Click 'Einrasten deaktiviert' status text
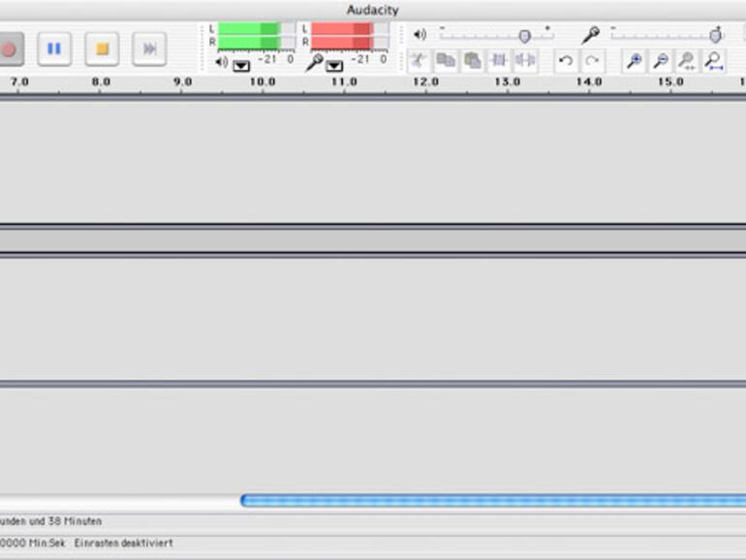 pos(123,543)
